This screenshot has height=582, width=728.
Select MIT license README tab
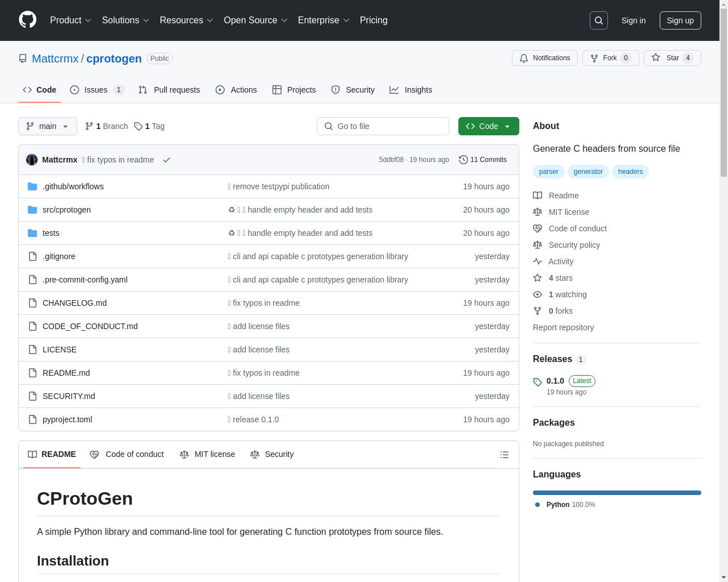[208, 454]
